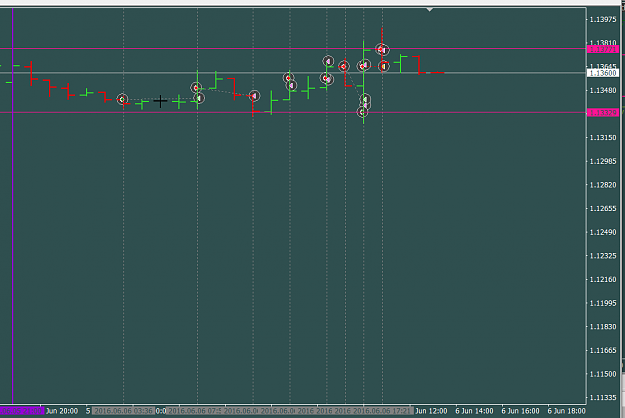Click the chart shift triangle marker at top
Image resolution: width=625 pixels, height=418 pixels.
(429, 9)
